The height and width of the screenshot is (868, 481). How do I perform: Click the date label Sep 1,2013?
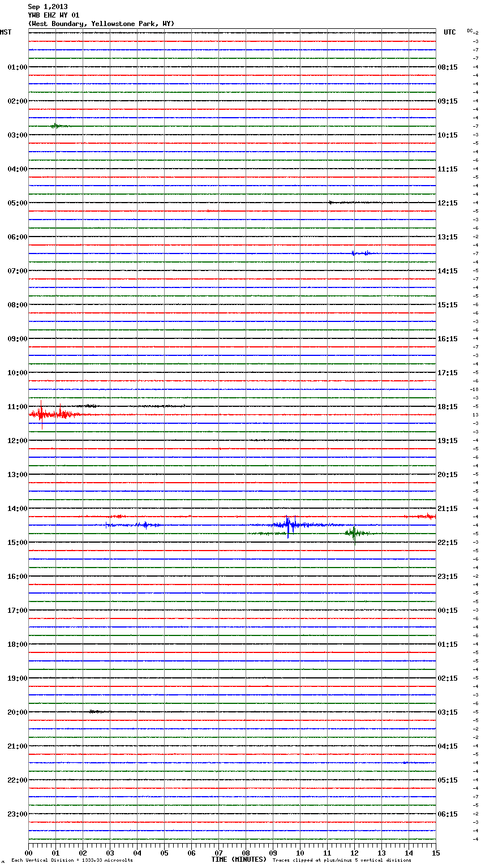click(48, 7)
